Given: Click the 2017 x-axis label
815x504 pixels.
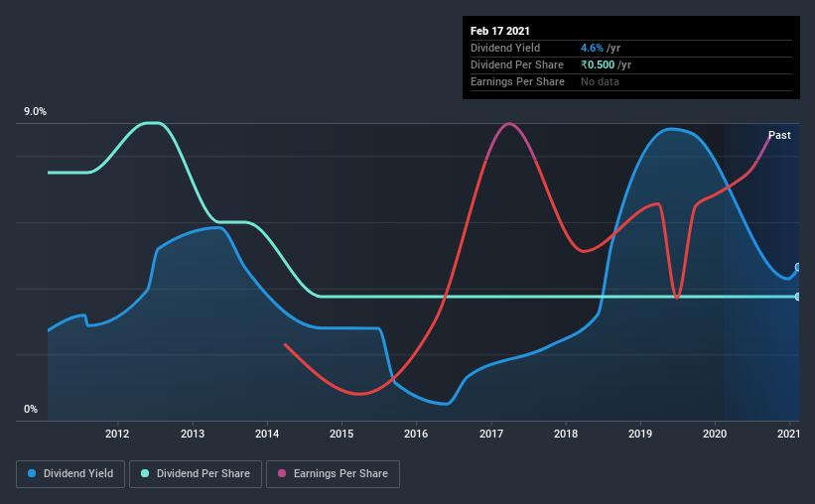Looking at the screenshot, I should coord(491,434).
